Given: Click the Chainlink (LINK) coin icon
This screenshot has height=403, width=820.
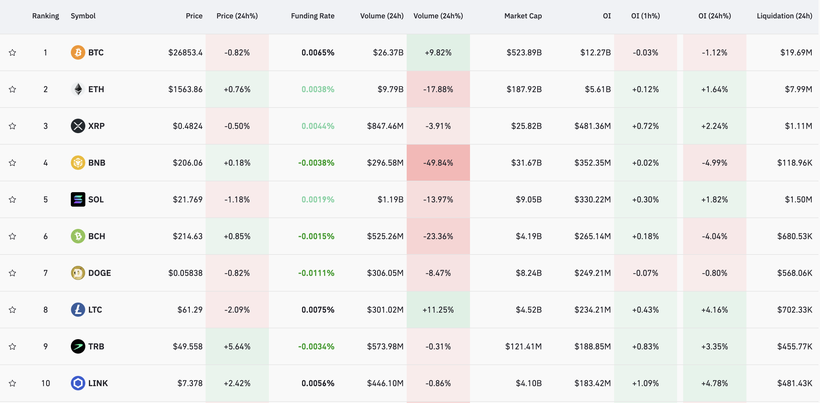Looking at the screenshot, I should coord(78,383).
